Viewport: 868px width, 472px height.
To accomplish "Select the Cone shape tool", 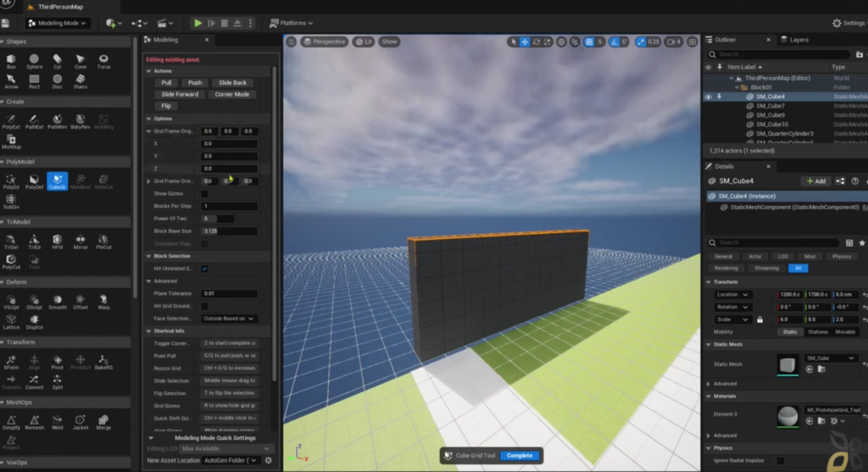I will pyautogui.click(x=81, y=61).
